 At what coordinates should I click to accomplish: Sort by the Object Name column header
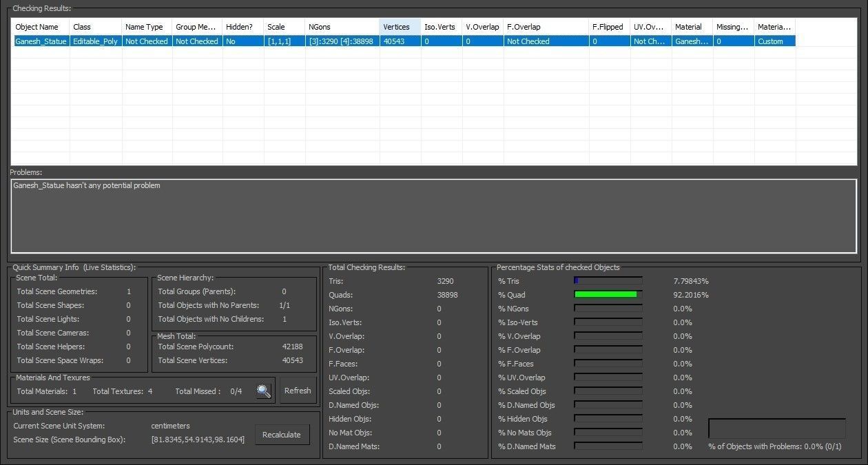pos(41,27)
